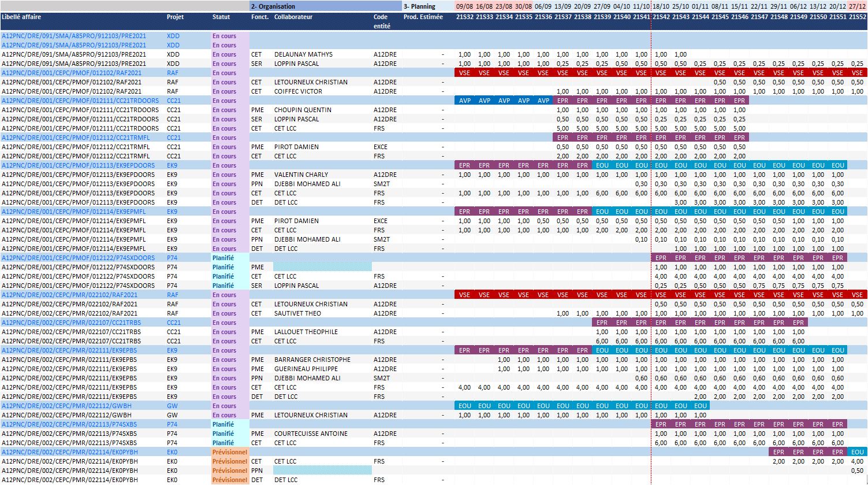Click the 27/12 date header
The width and height of the screenshot is (868, 485).
pos(857,6)
